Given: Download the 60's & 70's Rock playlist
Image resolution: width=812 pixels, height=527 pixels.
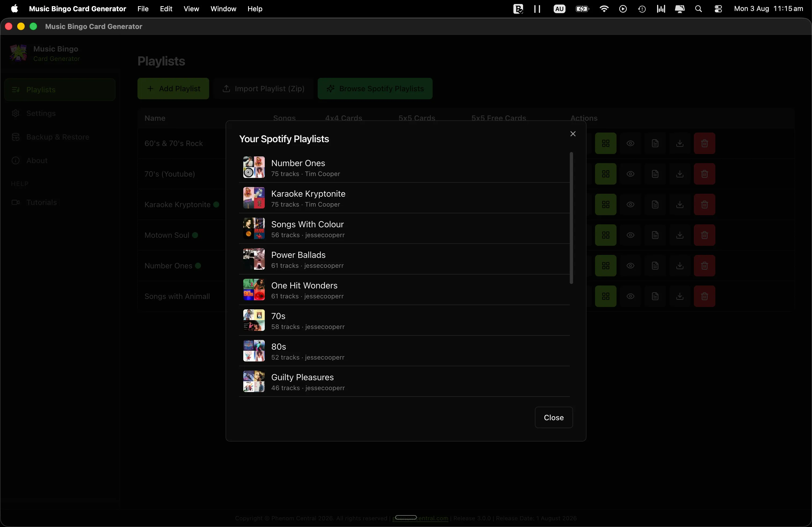Looking at the screenshot, I should point(680,143).
